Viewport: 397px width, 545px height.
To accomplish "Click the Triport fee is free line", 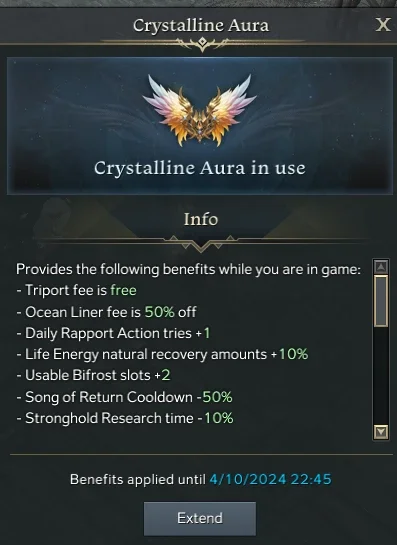I will point(76,290).
